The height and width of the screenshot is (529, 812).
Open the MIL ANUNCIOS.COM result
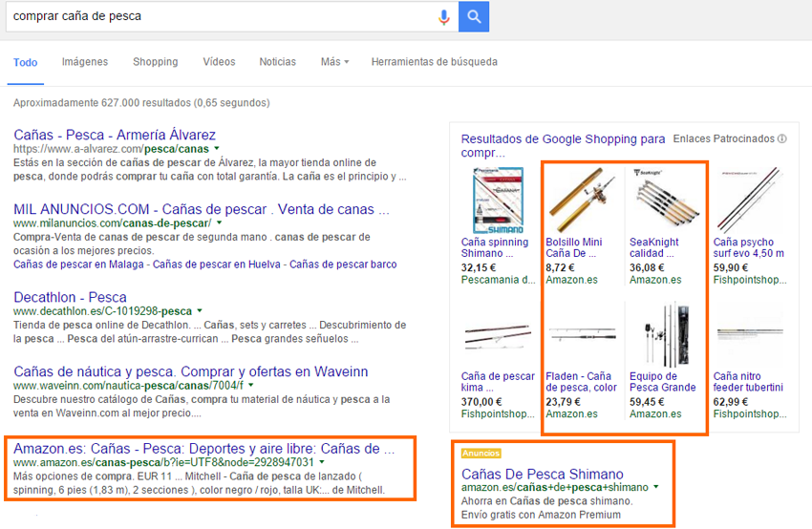(x=202, y=209)
